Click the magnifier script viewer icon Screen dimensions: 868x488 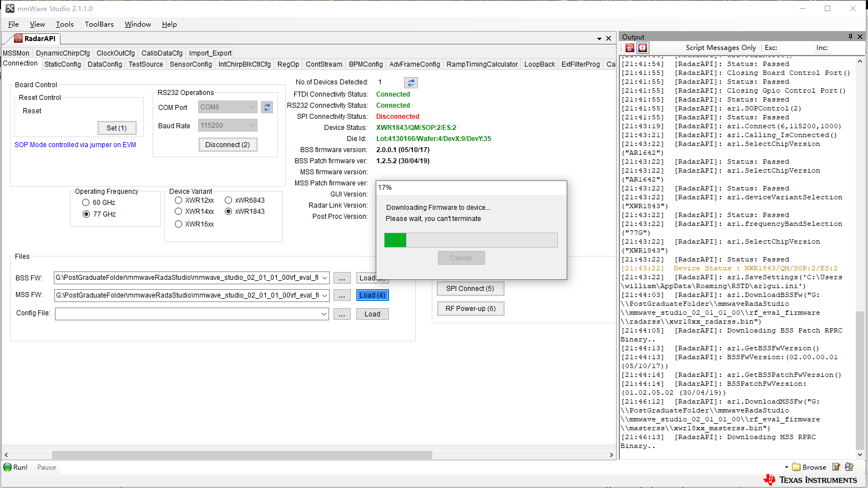(849, 467)
